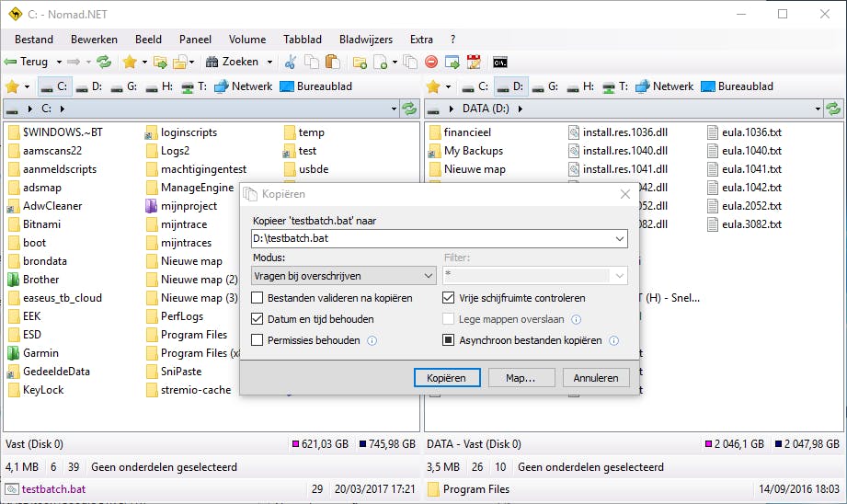Click the new file icon

click(381, 63)
